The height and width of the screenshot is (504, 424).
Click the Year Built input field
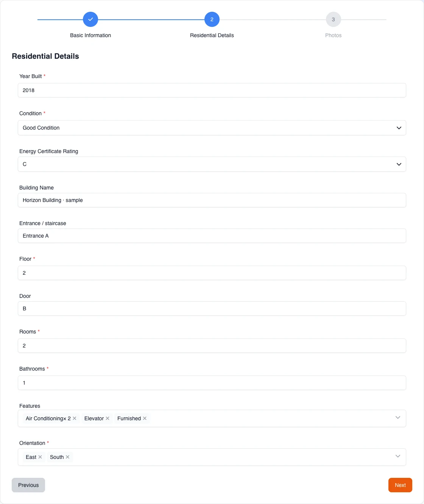point(212,90)
